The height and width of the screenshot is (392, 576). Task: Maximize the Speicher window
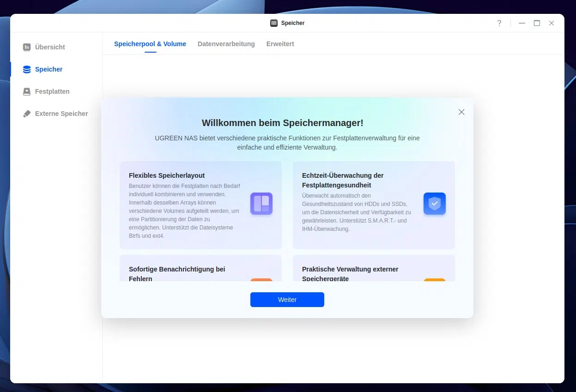pyautogui.click(x=537, y=23)
